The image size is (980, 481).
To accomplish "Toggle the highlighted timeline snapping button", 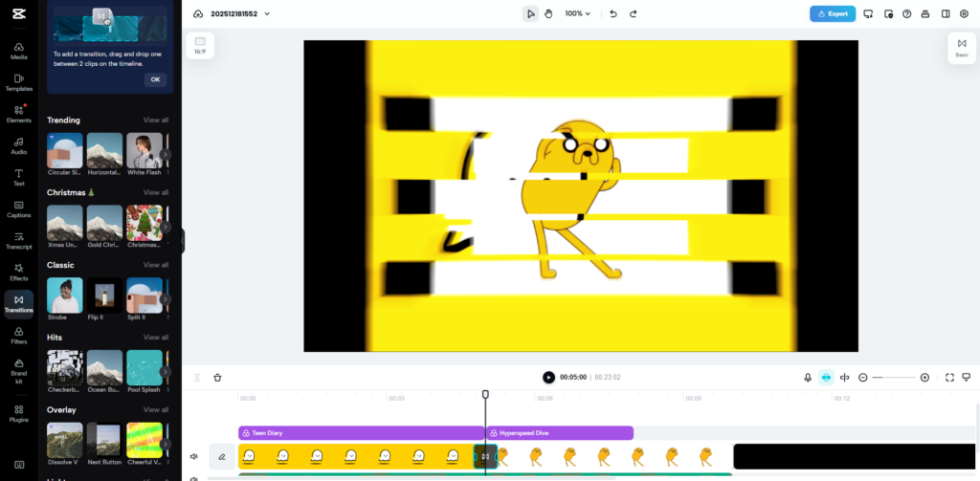I will pyautogui.click(x=826, y=378).
